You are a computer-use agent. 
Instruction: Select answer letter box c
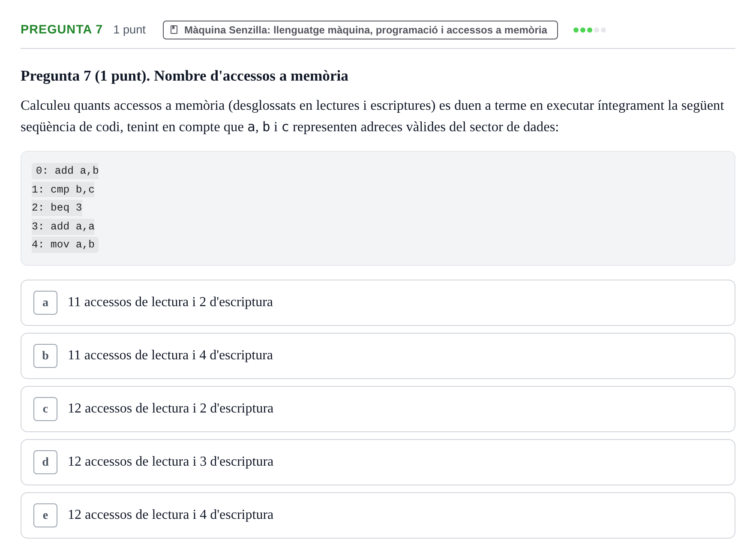(x=45, y=409)
